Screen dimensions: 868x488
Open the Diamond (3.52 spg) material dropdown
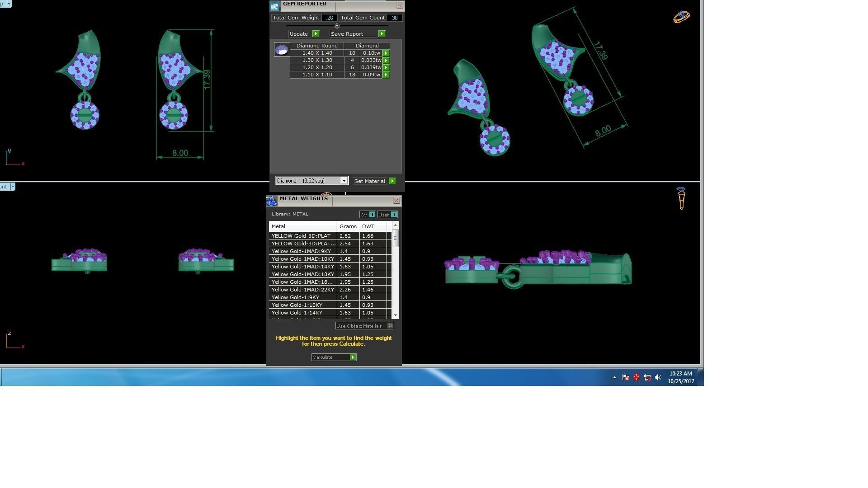coord(344,181)
